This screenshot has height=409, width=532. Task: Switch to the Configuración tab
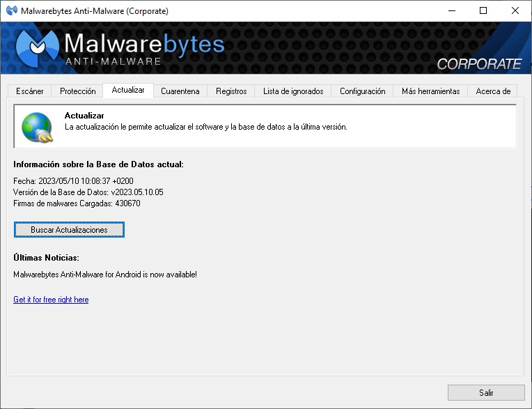362,91
